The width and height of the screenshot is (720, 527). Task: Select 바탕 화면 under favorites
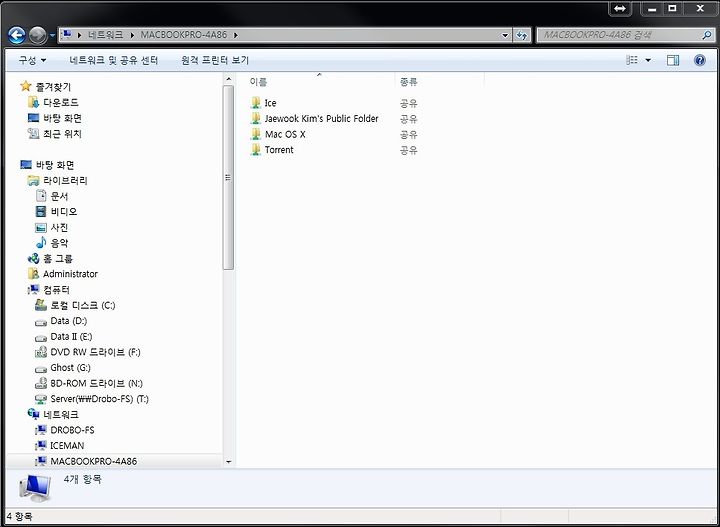click(x=62, y=118)
